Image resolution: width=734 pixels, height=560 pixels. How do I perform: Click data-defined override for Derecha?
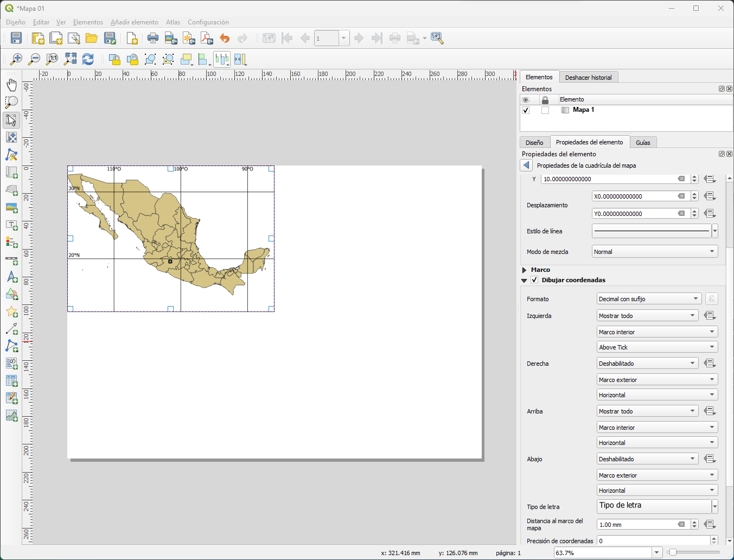(x=710, y=364)
